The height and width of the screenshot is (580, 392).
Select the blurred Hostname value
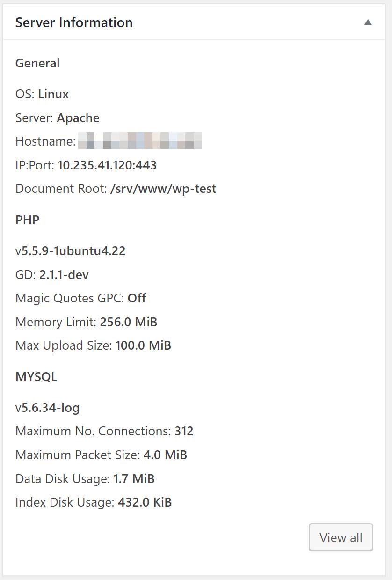140,141
